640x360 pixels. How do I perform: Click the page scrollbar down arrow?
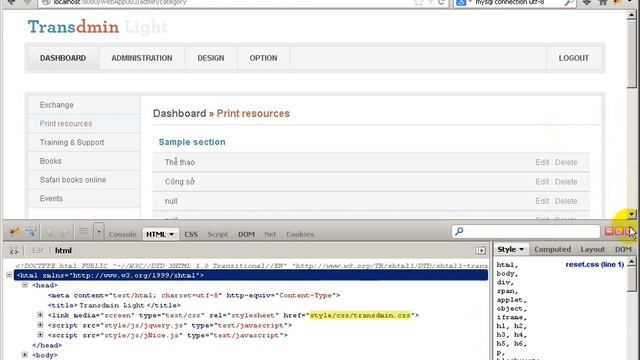(x=631, y=214)
